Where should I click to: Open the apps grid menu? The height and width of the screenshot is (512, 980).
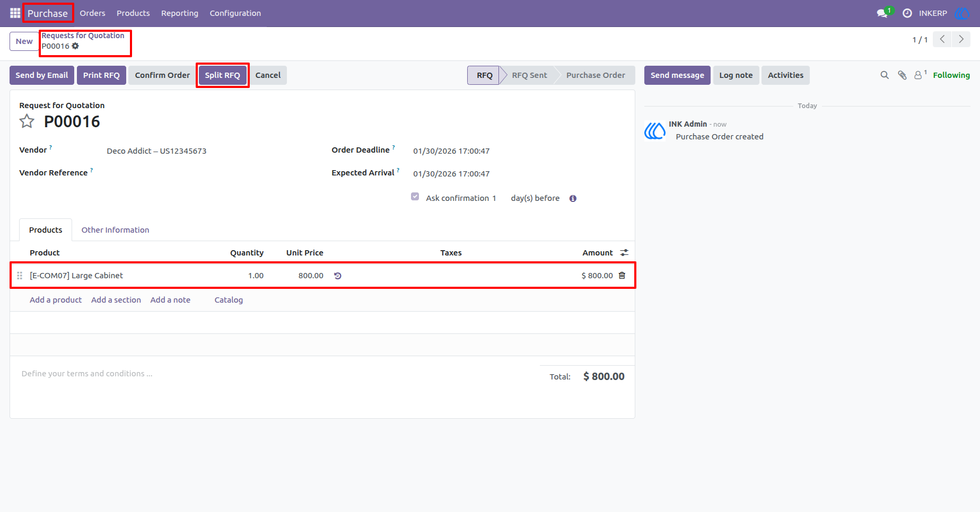coord(15,13)
